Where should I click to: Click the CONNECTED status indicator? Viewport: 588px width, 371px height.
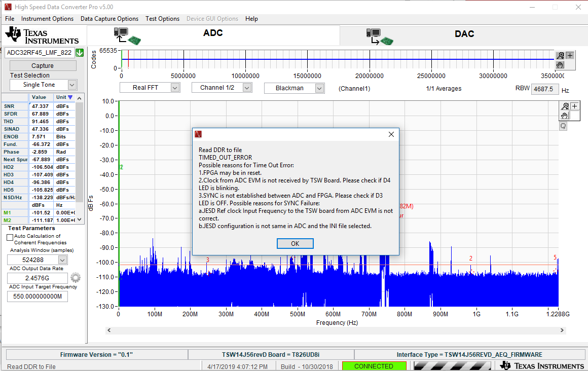point(374,366)
